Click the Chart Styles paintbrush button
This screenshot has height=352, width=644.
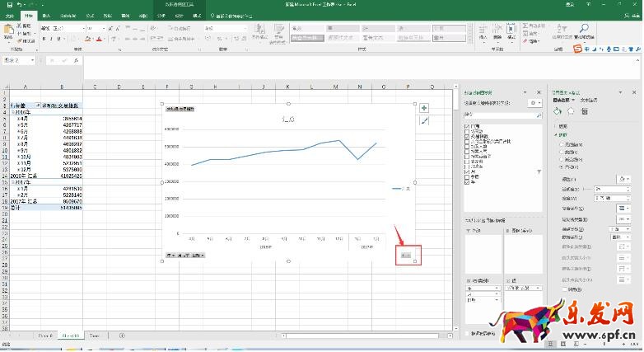tap(424, 121)
